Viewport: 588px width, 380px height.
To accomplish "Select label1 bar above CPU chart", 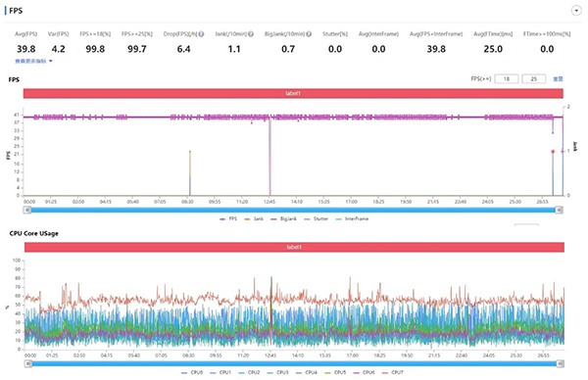I will (x=294, y=248).
